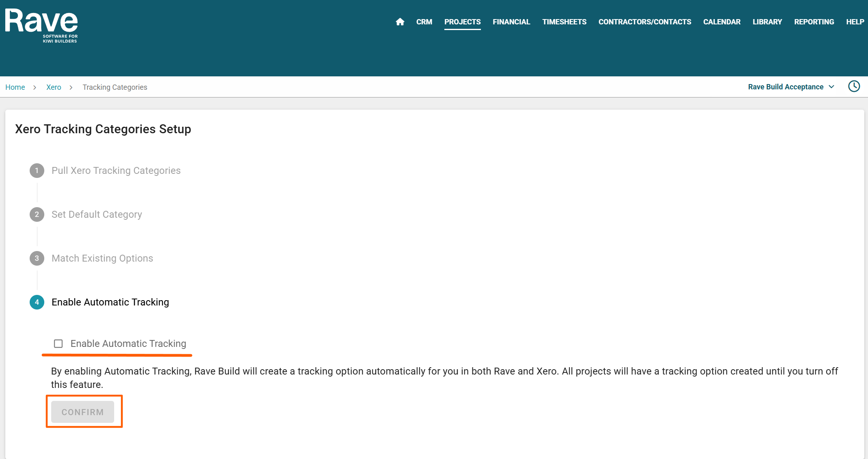
Task: Open the REPORTING menu
Action: (814, 22)
